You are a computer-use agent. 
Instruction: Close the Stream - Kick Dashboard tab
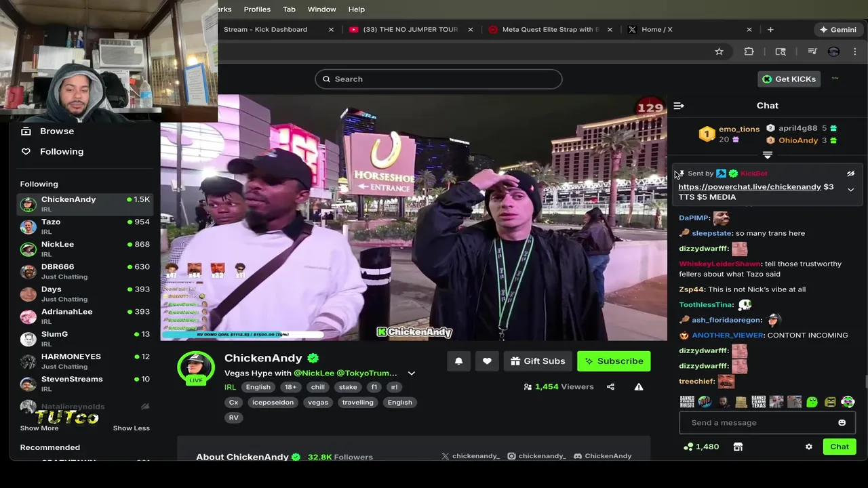[331, 30]
